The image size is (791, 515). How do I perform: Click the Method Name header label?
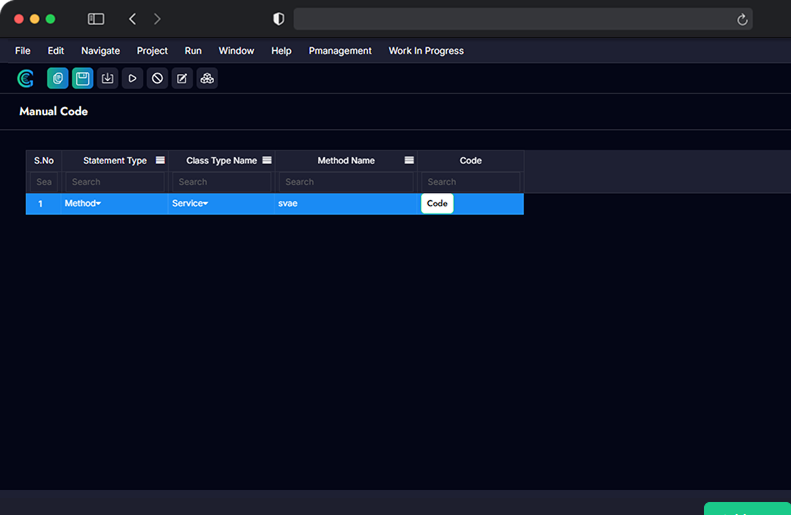[x=346, y=160]
